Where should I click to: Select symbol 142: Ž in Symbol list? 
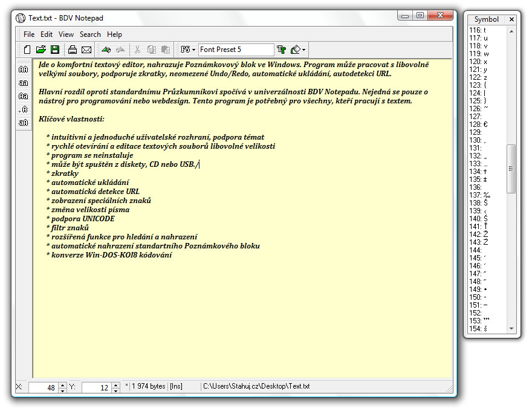coord(478,235)
